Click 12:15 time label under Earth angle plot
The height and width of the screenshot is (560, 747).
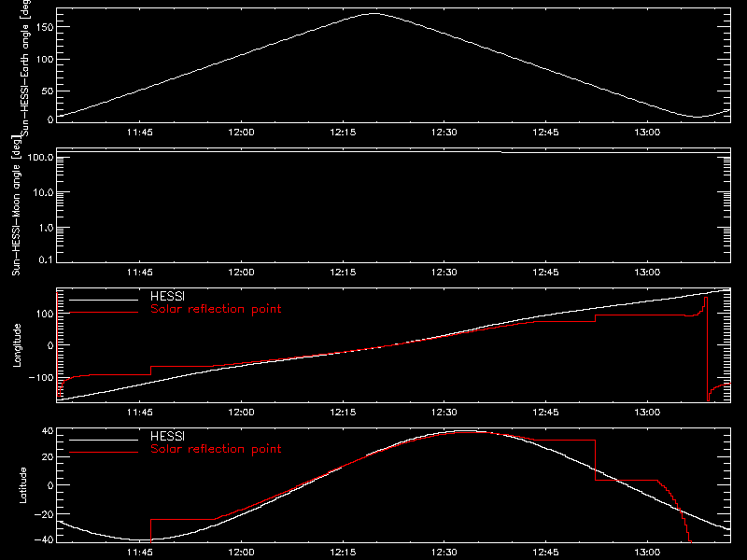click(x=343, y=132)
